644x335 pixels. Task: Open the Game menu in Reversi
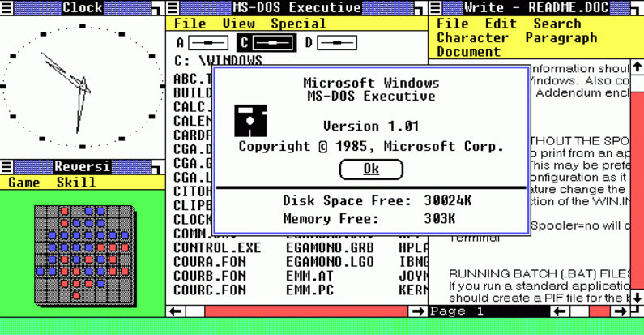pyautogui.click(x=23, y=183)
